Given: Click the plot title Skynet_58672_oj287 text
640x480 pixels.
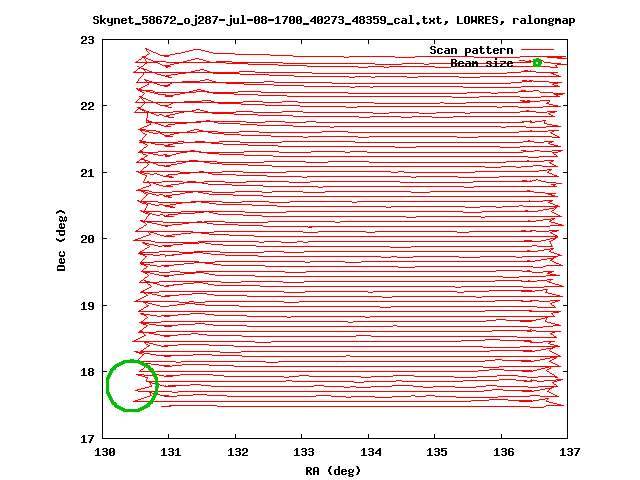Looking at the screenshot, I should [x=333, y=20].
